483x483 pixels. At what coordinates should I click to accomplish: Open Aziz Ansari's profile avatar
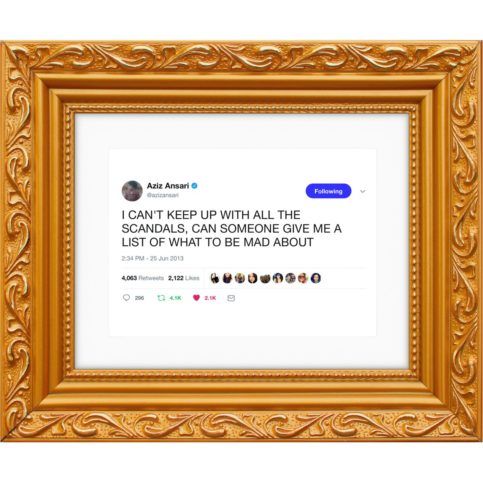[x=132, y=191]
